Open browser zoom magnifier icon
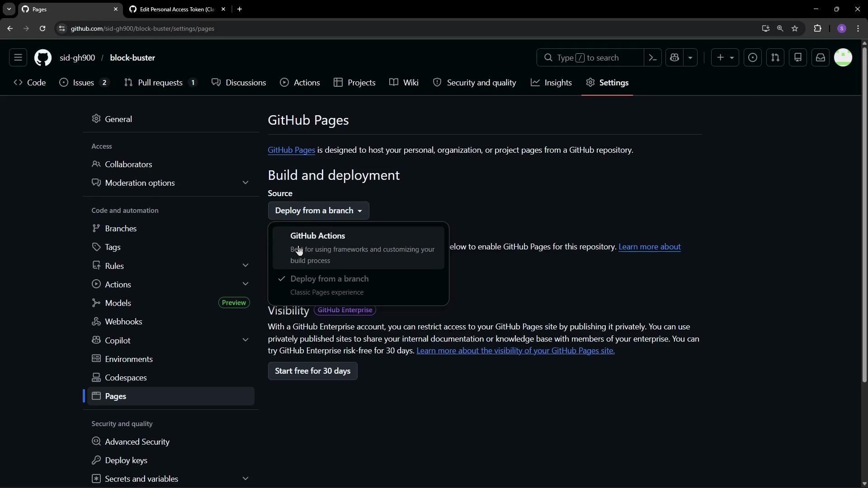 (x=780, y=28)
